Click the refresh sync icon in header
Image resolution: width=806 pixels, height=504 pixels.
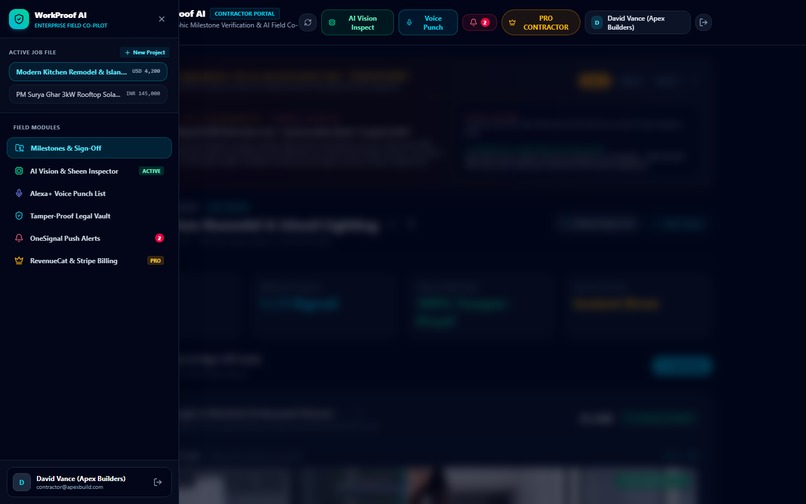(308, 23)
